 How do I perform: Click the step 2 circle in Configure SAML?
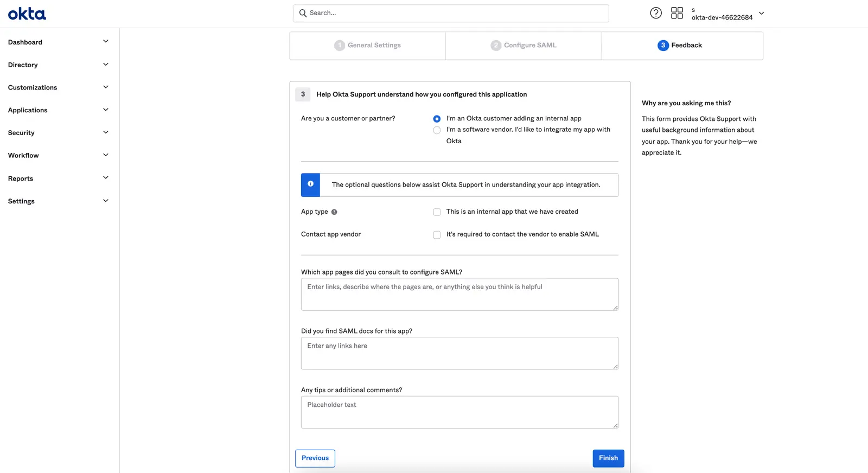pyautogui.click(x=496, y=46)
